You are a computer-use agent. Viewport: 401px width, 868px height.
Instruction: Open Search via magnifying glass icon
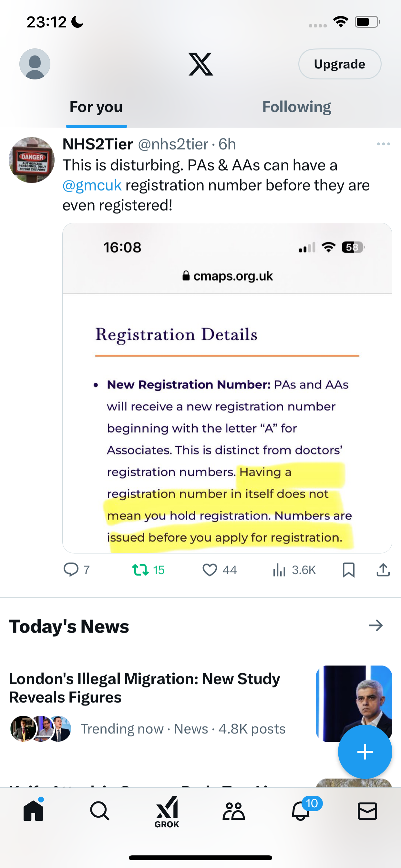(x=100, y=811)
